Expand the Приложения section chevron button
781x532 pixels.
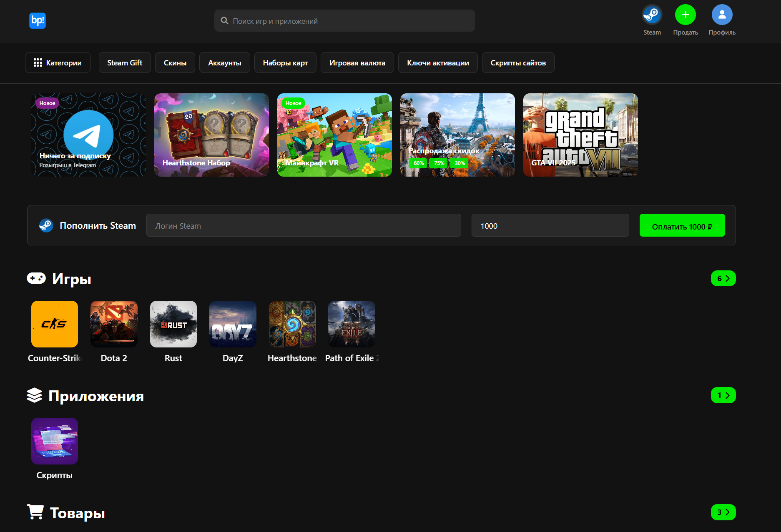click(x=723, y=395)
